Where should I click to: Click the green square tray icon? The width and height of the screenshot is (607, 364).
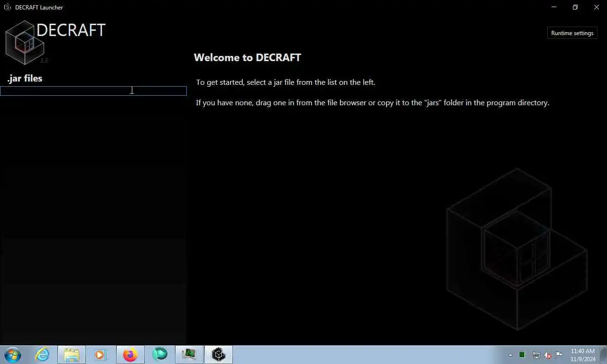click(522, 355)
